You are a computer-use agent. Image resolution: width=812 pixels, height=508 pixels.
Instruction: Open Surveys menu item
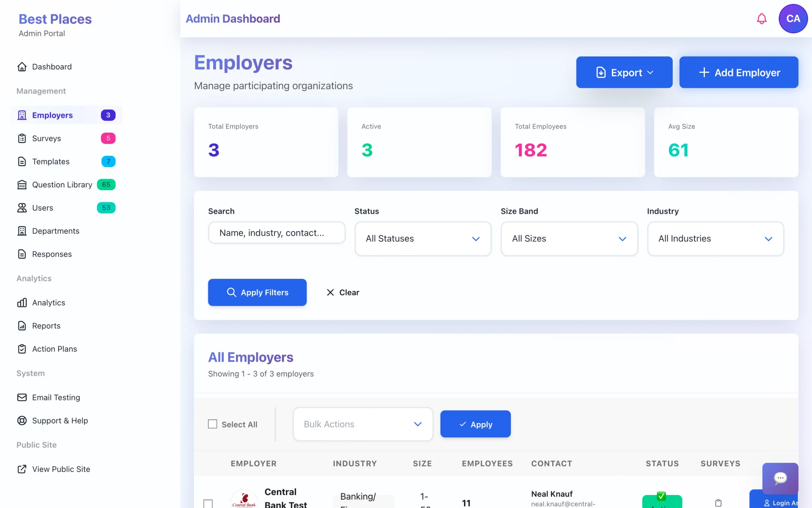(66, 139)
